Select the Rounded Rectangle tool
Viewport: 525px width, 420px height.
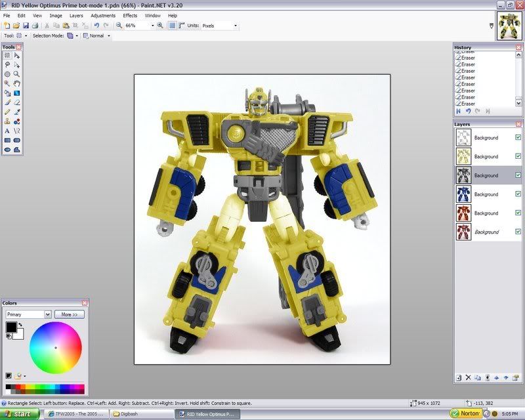tap(17, 140)
